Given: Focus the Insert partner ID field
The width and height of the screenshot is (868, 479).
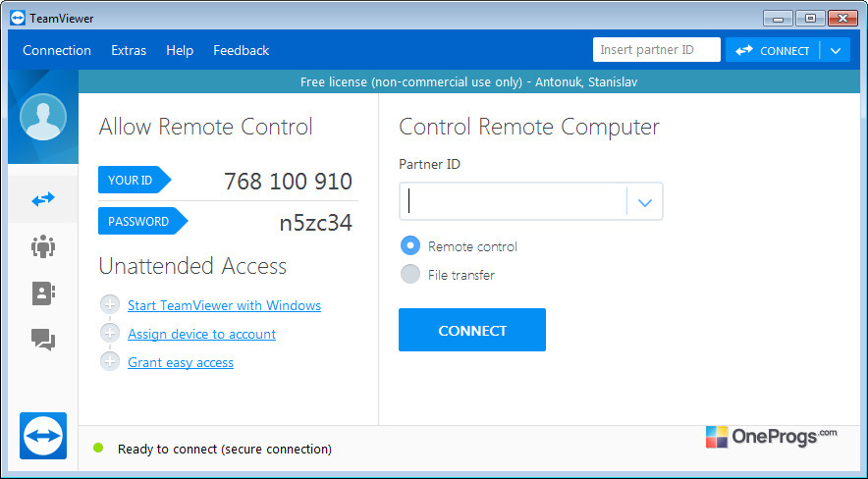Looking at the screenshot, I should click(657, 50).
